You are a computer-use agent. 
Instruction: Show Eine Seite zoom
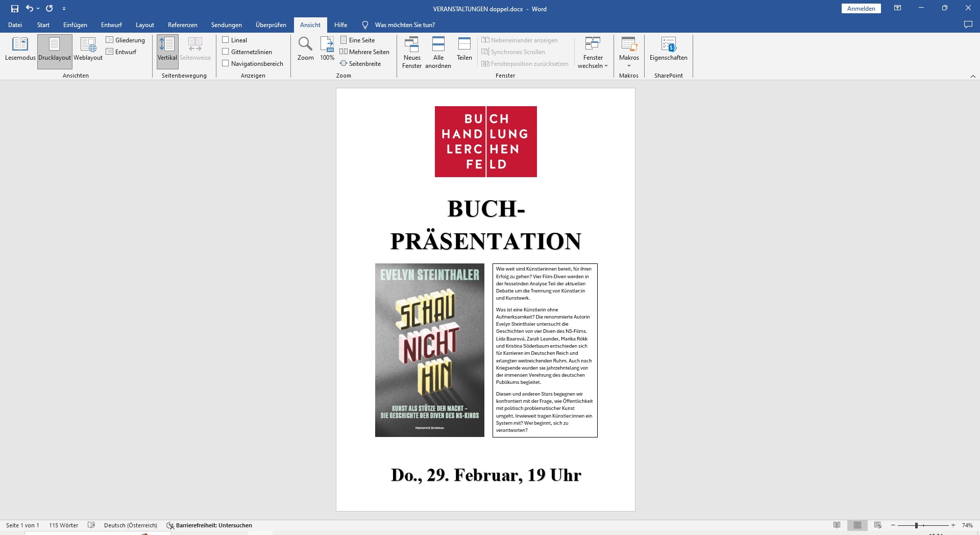click(x=357, y=40)
